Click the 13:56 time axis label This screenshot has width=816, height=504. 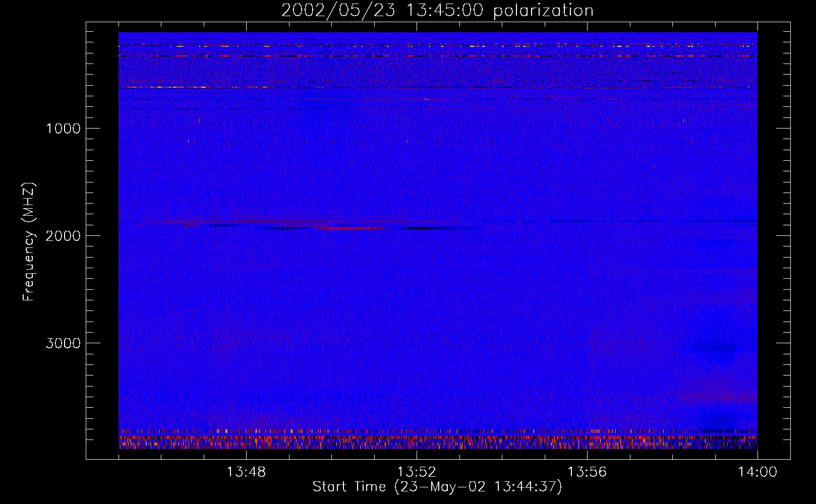point(587,472)
